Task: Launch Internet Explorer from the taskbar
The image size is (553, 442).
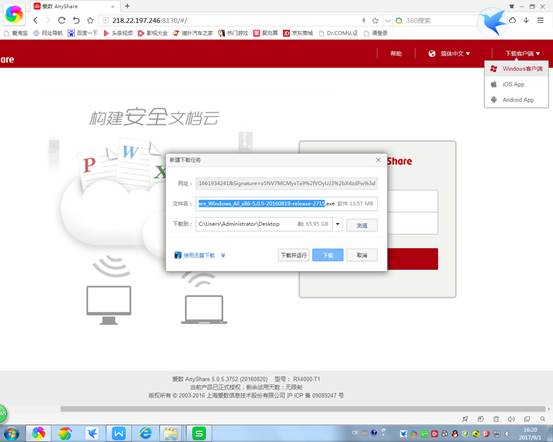Action: coord(145,433)
